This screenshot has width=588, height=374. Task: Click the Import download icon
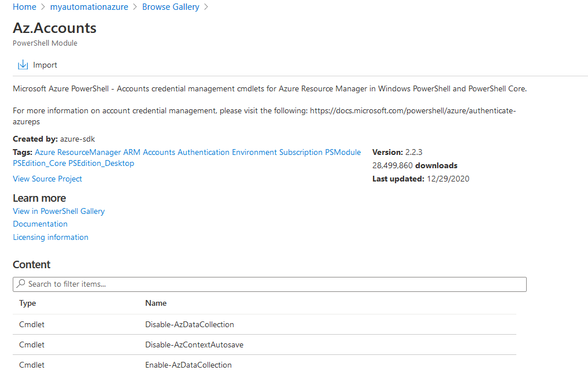click(23, 65)
